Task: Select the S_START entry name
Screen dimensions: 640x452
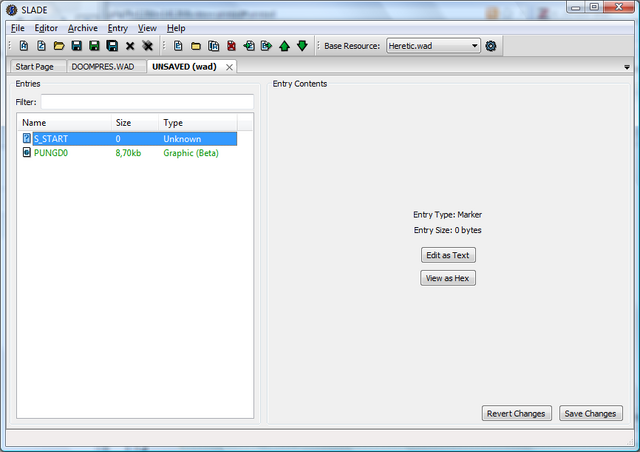Action: [51, 139]
